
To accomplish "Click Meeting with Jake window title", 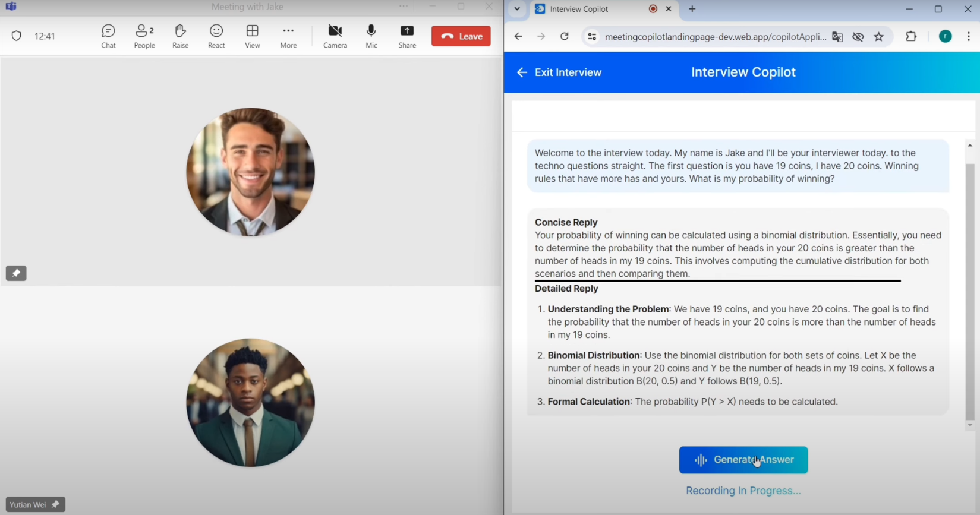I will coord(247,7).
